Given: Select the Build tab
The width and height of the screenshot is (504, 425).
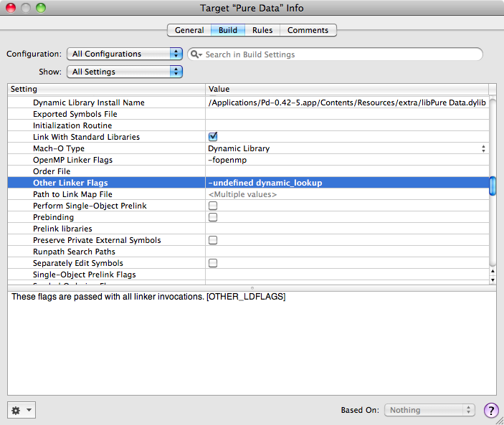Looking at the screenshot, I should tap(228, 30).
